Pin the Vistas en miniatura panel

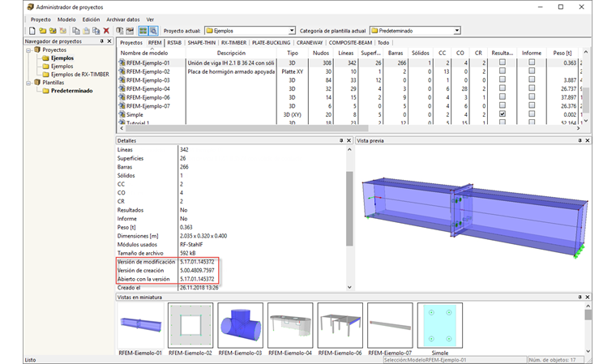[580, 298]
